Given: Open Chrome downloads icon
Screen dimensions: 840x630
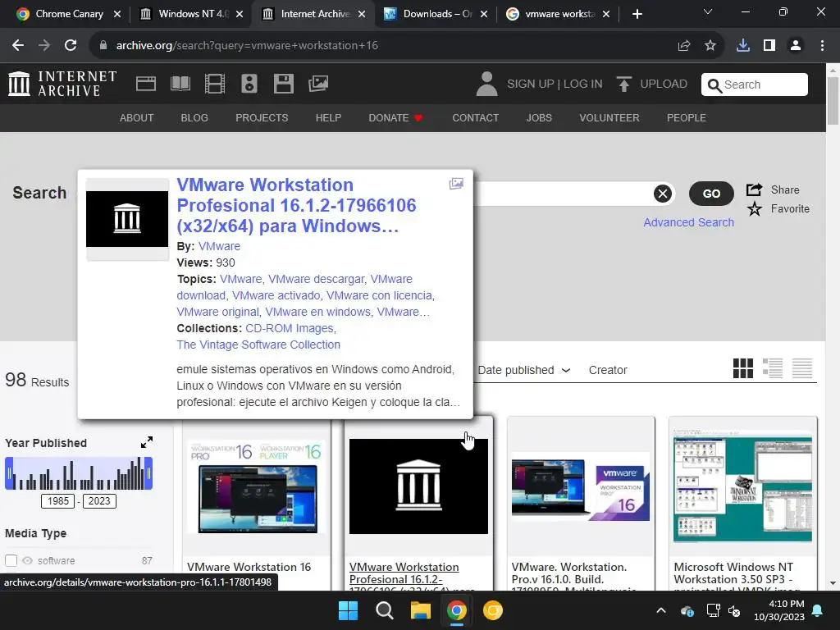Looking at the screenshot, I should pos(743,46).
